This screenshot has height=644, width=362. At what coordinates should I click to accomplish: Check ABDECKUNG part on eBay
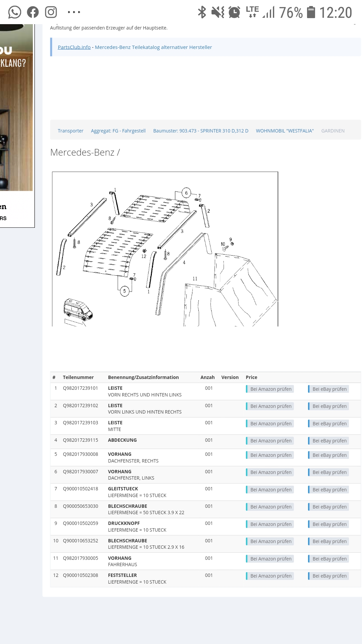[x=328, y=441]
